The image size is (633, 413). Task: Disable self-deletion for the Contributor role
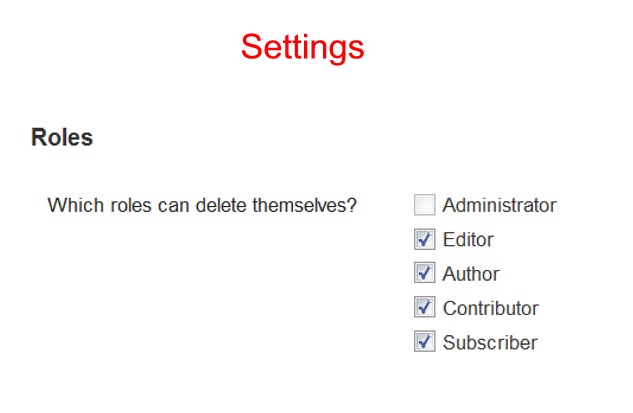coord(424,308)
